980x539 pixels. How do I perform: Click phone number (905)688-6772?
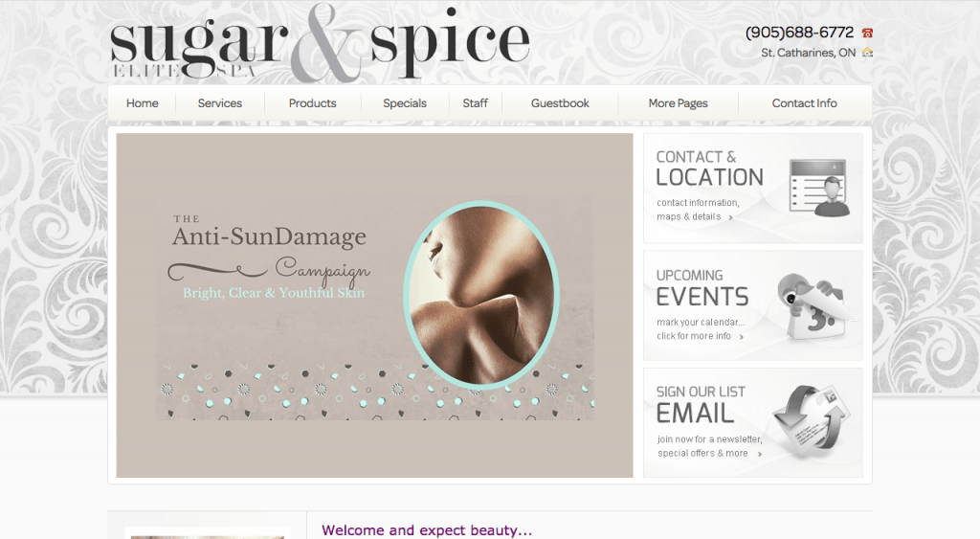coord(799,33)
